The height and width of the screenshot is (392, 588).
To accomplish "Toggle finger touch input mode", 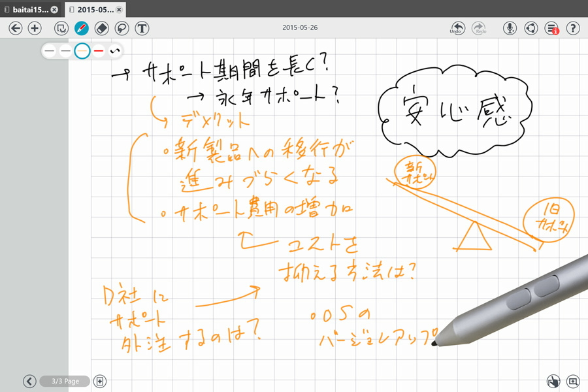I will (553, 381).
